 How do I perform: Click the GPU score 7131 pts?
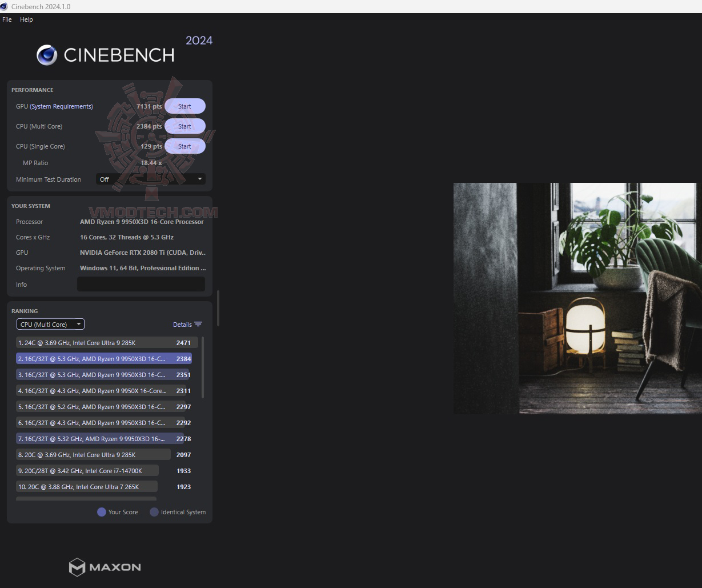pos(149,106)
